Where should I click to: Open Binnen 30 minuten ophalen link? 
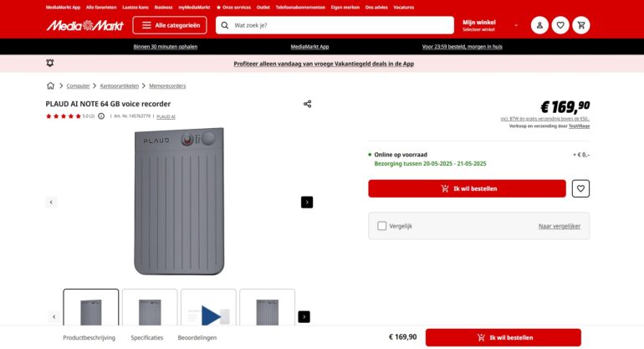click(166, 47)
